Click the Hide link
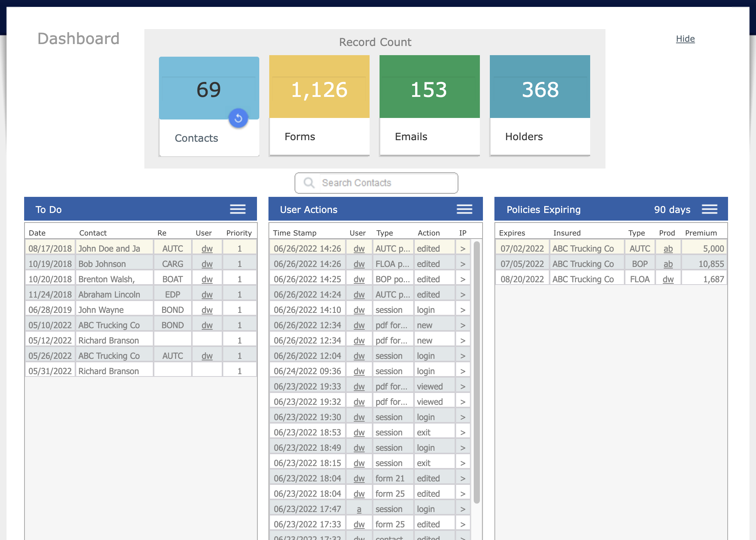Viewport: 756px width, 540px height. coord(685,39)
